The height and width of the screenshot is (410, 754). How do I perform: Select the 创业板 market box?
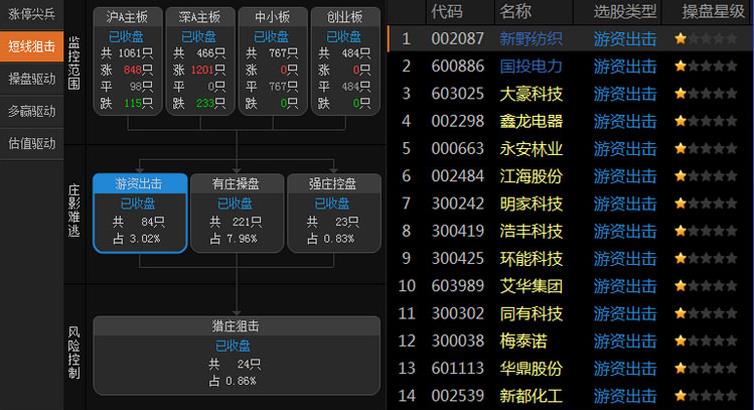point(345,61)
